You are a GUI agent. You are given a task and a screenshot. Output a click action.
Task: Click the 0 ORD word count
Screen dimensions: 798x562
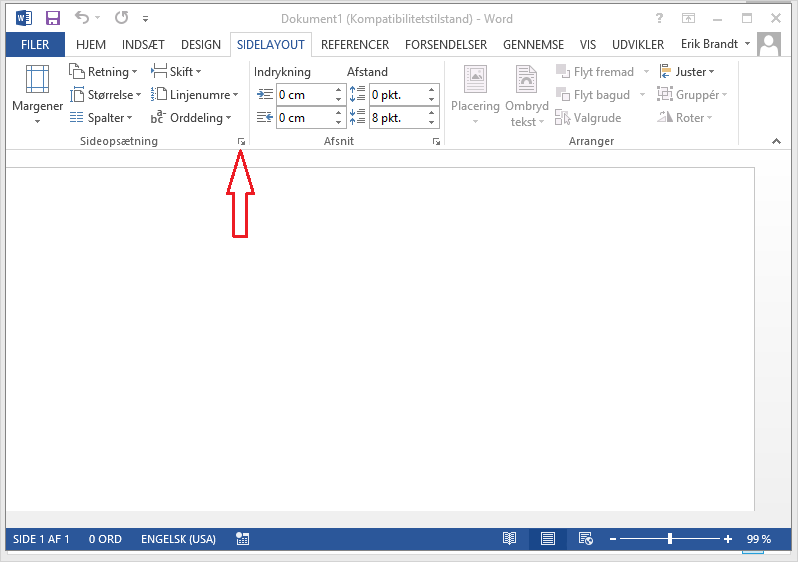click(x=105, y=539)
